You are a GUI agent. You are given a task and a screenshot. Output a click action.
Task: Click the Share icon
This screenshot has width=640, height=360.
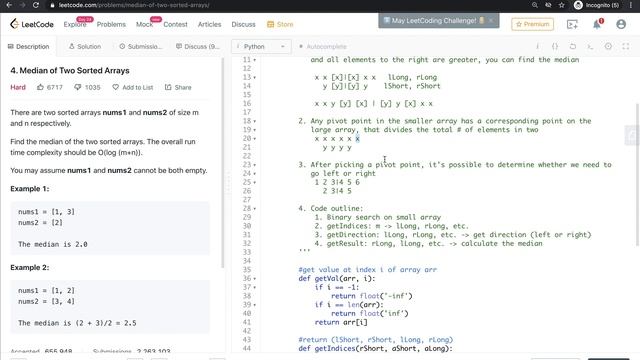(x=168, y=87)
